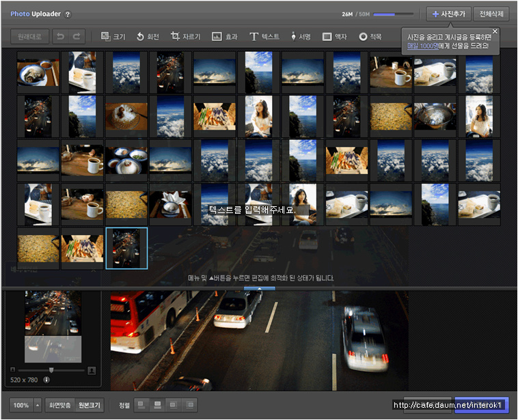Close the promotional tooltip popup
The width and height of the screenshot is (518, 420).
tap(495, 31)
